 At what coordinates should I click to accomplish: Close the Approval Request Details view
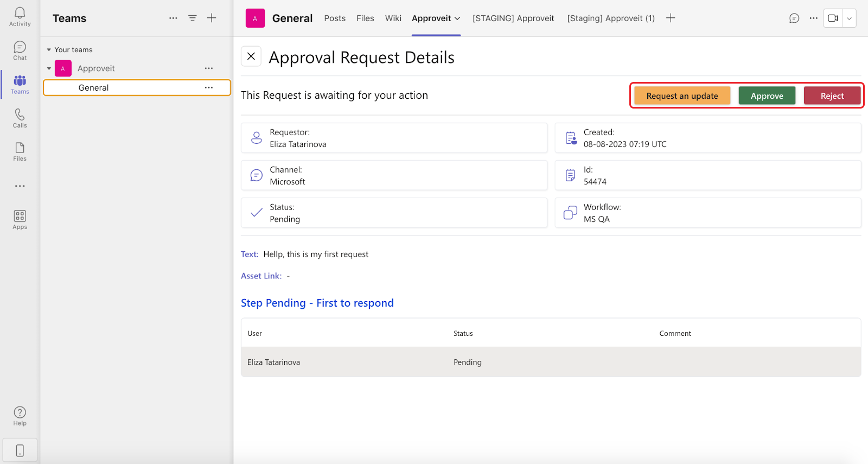click(251, 56)
